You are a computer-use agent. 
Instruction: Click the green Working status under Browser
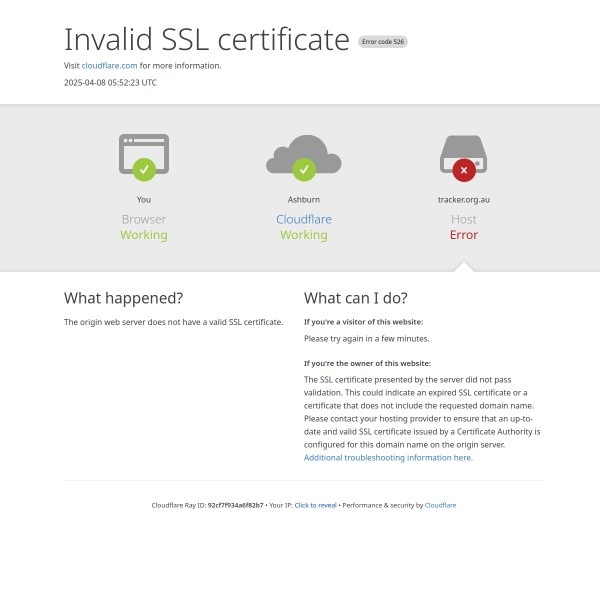(144, 235)
